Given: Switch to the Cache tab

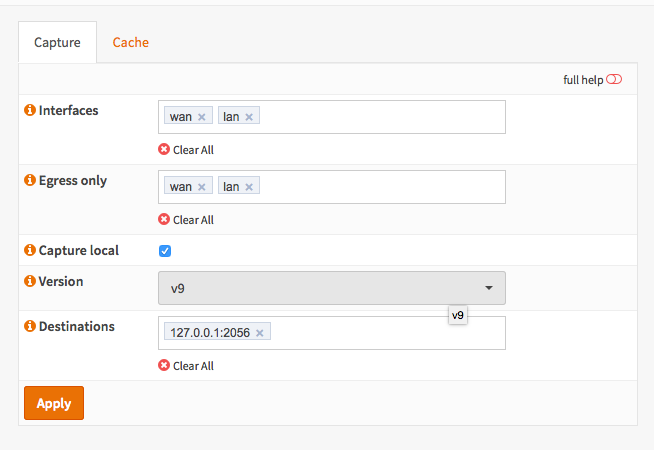Looking at the screenshot, I should 130,42.
